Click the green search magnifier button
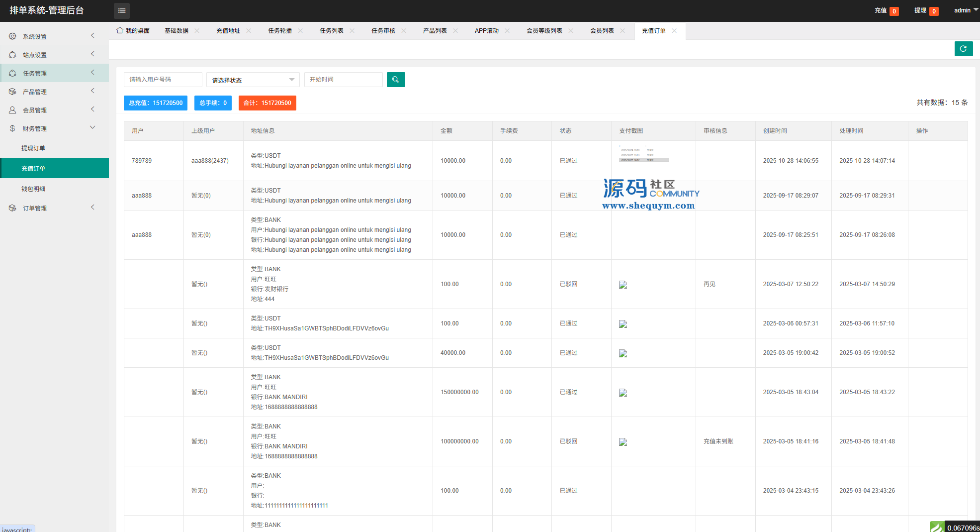 point(396,80)
